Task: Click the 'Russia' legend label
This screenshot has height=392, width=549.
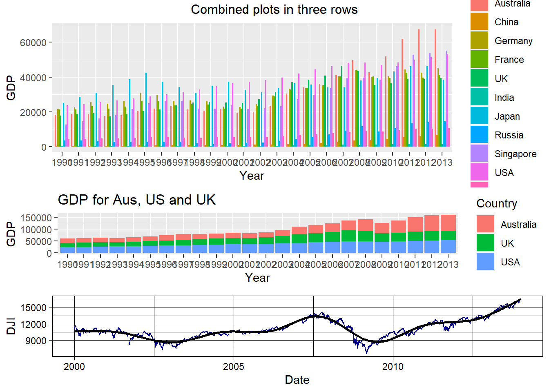Action: (x=509, y=135)
